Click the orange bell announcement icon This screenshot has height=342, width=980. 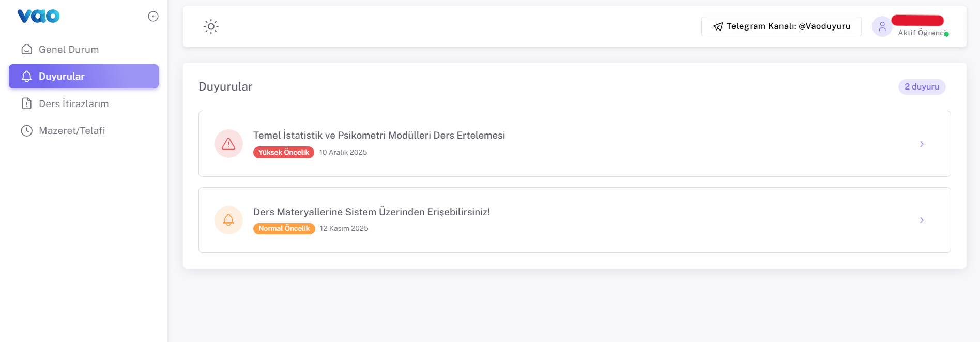click(228, 220)
